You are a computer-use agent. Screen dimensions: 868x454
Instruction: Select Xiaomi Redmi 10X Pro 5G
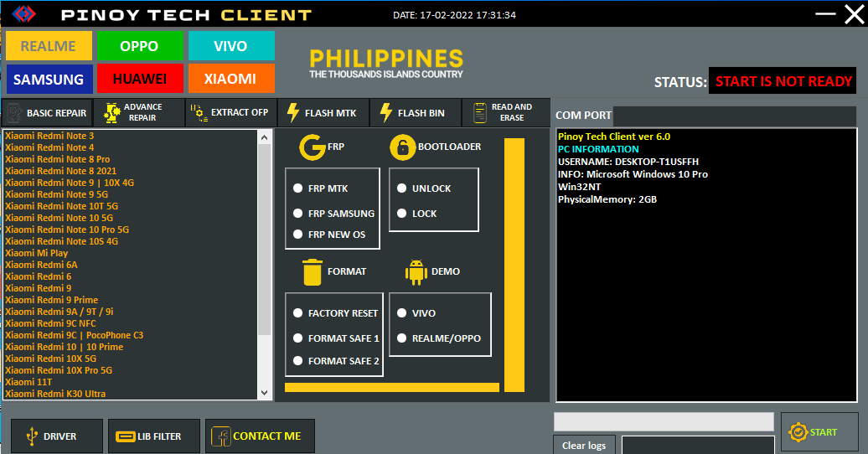point(59,370)
